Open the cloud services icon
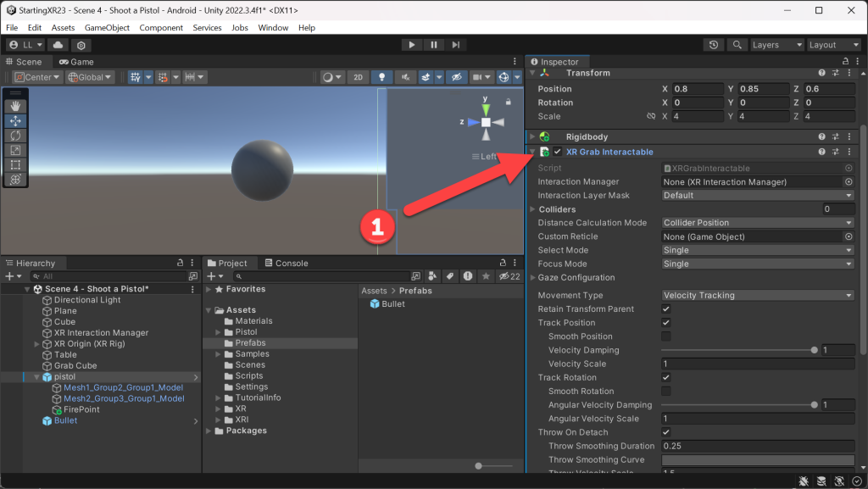This screenshot has width=868, height=489. pos(58,45)
